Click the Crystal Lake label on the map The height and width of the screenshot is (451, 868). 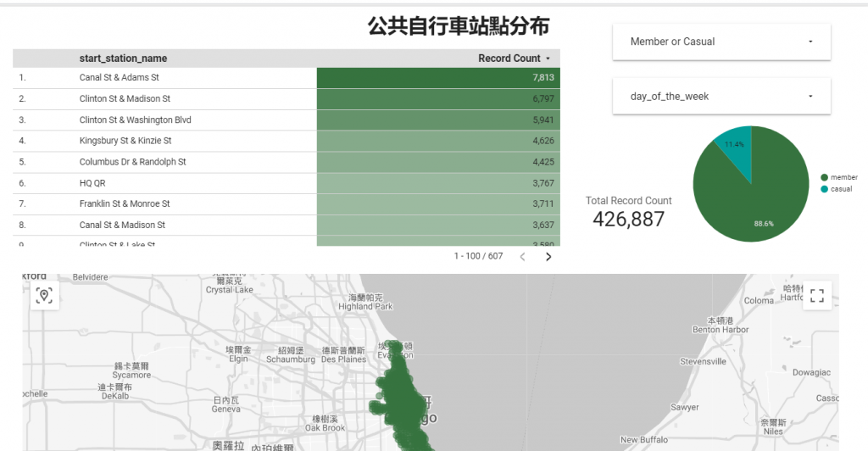pos(229,290)
